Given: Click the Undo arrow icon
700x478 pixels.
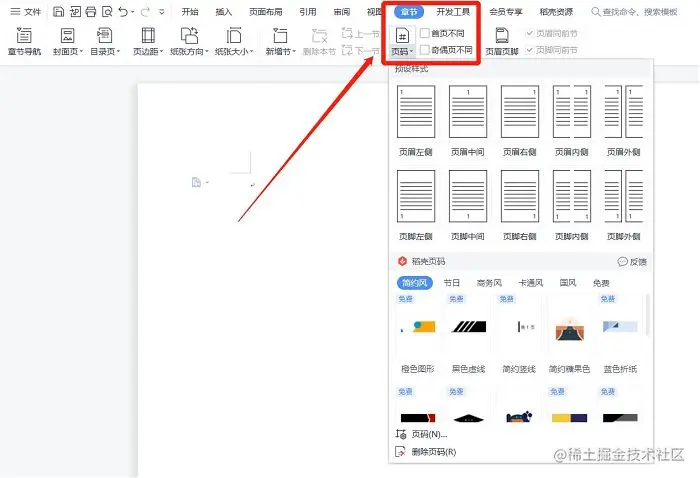Looking at the screenshot, I should (x=123, y=12).
